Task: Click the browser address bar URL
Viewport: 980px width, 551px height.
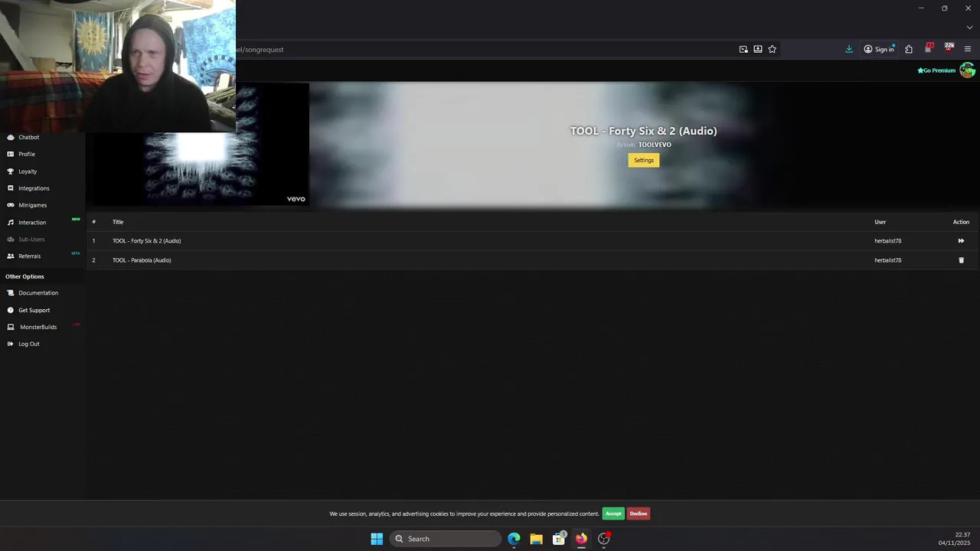Action: [x=260, y=50]
